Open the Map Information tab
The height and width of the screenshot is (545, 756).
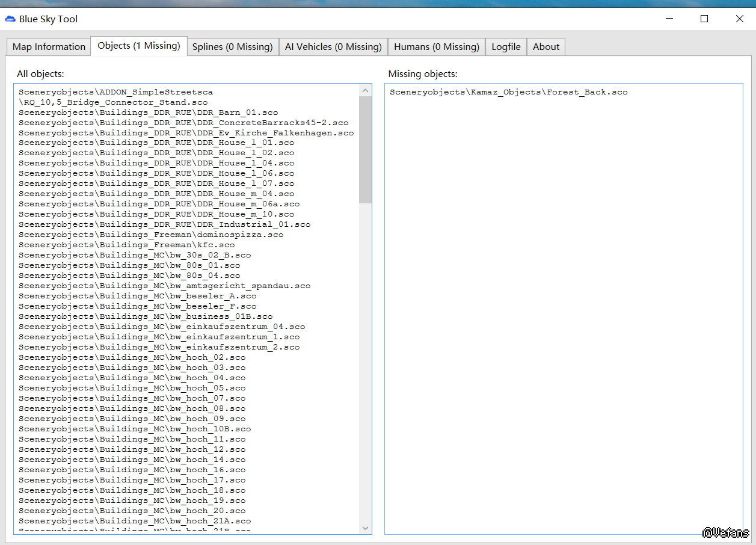tap(49, 47)
